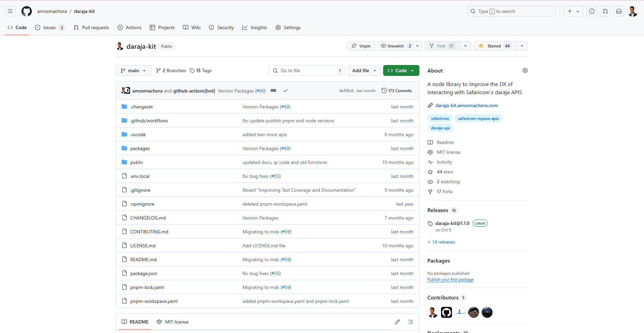Viewport: 644px width, 333px height.
Task: Click the safaricom-mpesa-apis topic tag
Action: point(478,119)
